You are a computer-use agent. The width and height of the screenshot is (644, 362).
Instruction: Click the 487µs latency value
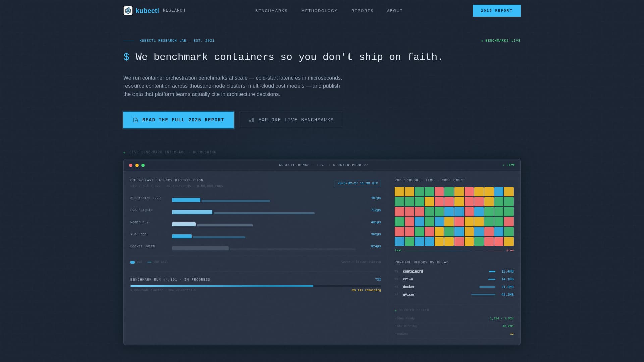(376, 198)
